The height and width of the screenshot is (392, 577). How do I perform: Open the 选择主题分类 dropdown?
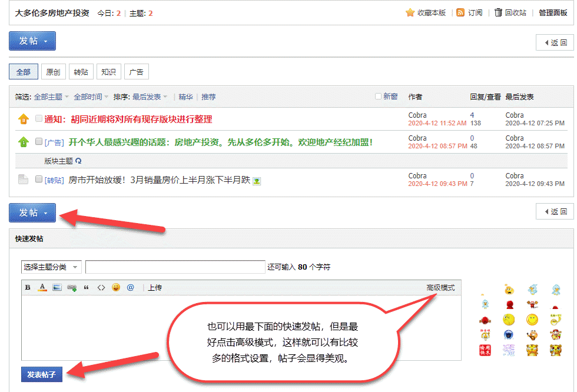click(51, 267)
